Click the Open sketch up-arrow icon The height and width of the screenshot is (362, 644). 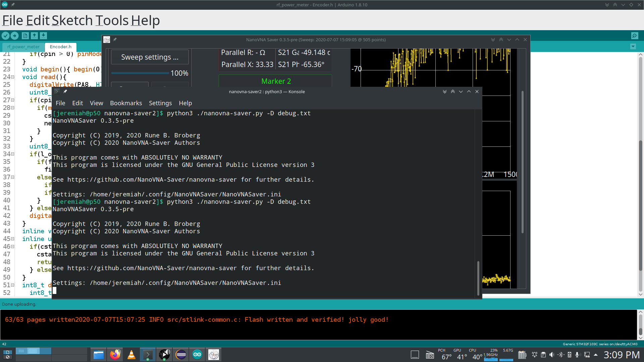(34, 36)
